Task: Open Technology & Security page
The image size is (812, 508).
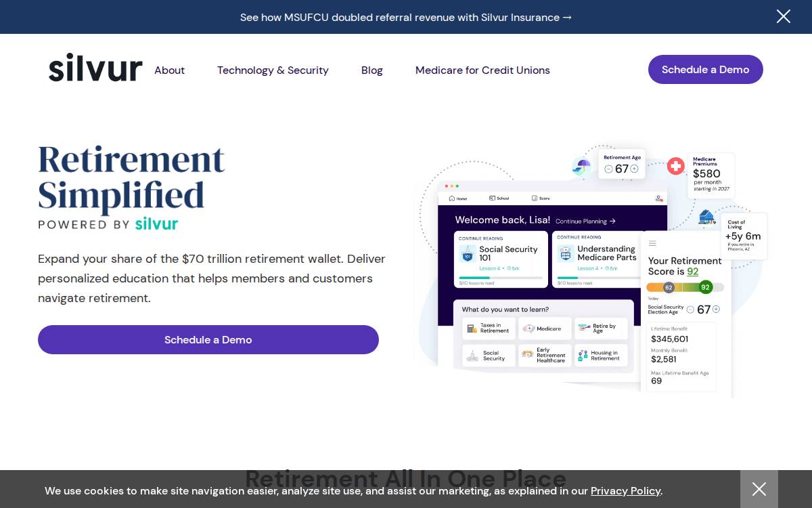Action: tap(273, 70)
